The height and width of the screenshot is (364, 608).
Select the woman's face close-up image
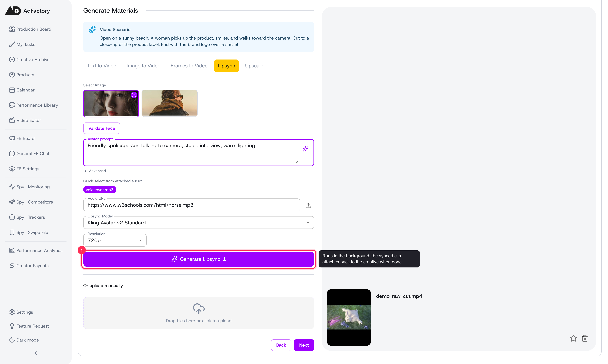click(x=111, y=103)
